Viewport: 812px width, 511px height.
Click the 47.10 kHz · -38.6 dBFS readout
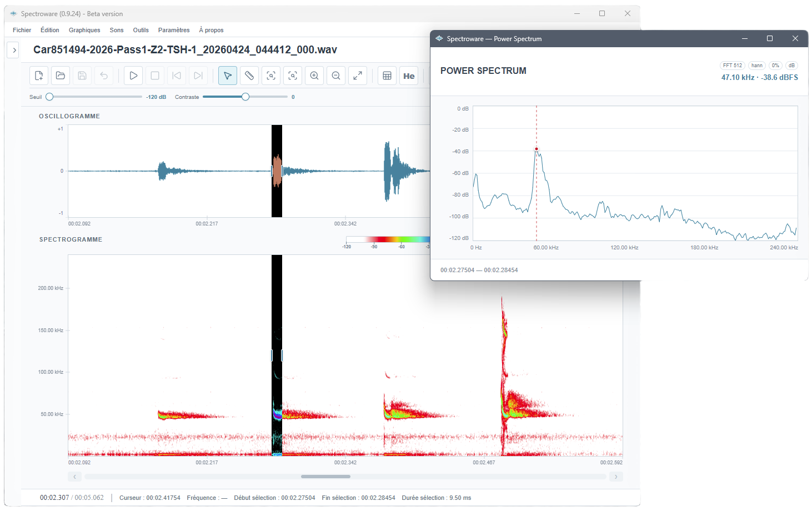[759, 78]
